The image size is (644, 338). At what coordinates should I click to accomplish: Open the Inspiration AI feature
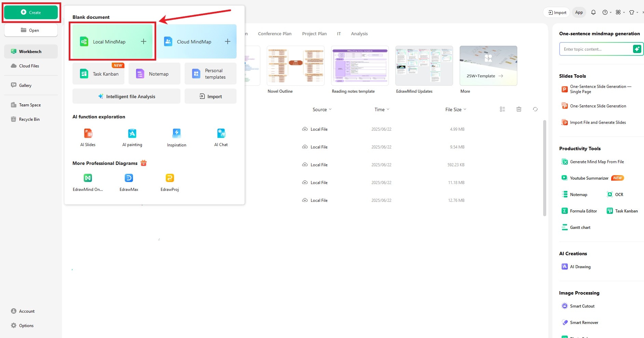[x=177, y=137]
